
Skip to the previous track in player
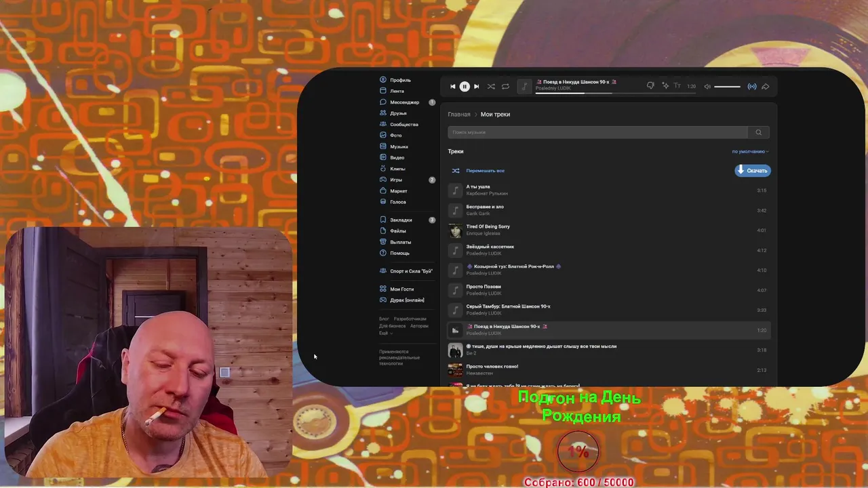click(x=453, y=86)
